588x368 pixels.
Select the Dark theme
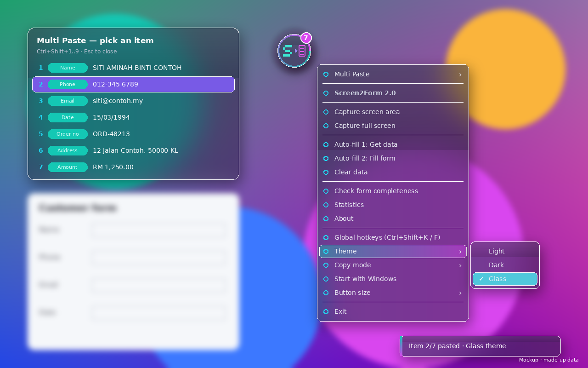[505, 265]
